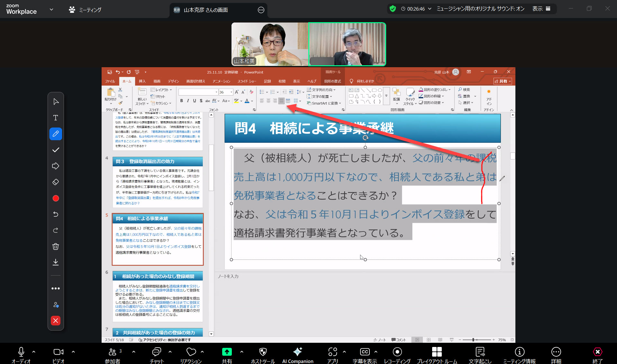
Task: Open the アニメーション ribbon tab
Action: [221, 81]
